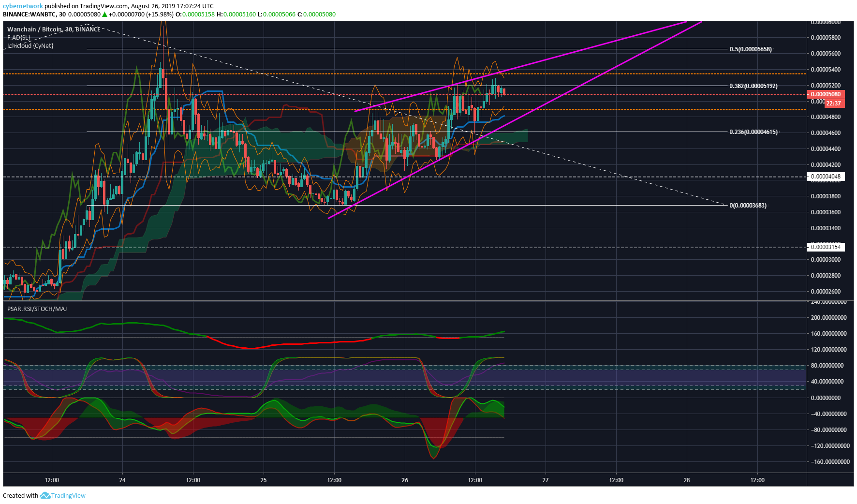Click the 0.00005800 price axis tick

click(x=826, y=38)
